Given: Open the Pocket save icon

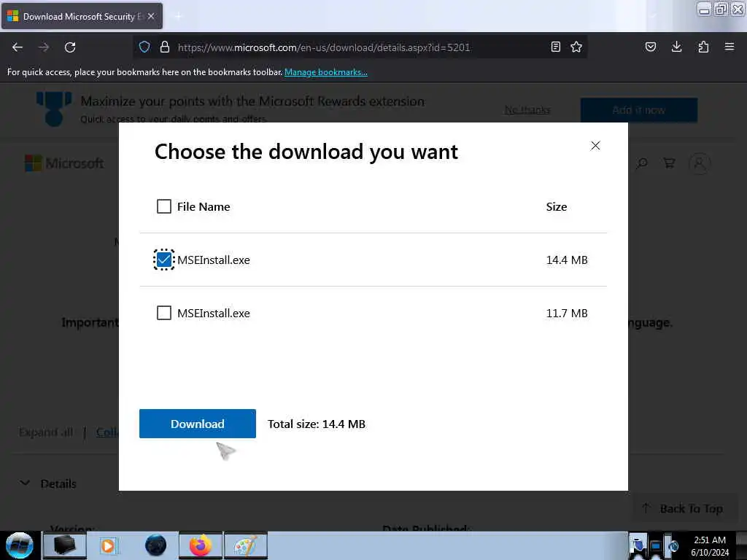Looking at the screenshot, I should tap(650, 47).
